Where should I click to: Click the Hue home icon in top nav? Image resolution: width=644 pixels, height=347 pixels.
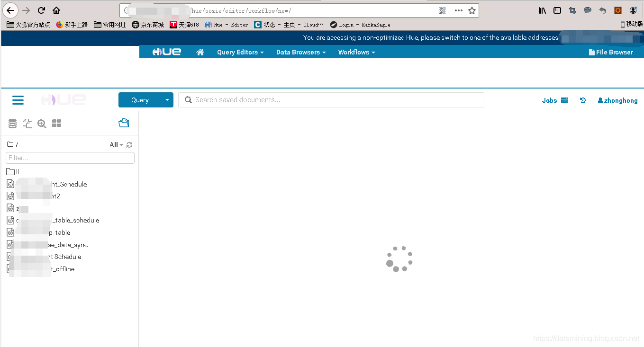click(x=200, y=52)
